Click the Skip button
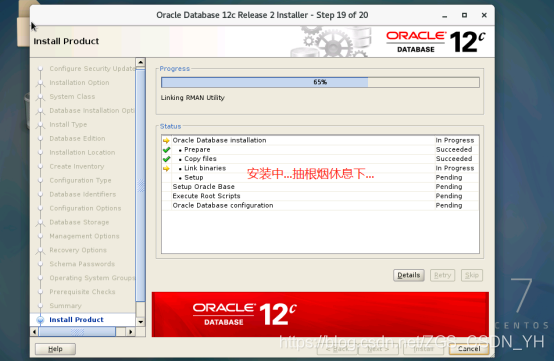The image size is (554, 361). click(472, 275)
